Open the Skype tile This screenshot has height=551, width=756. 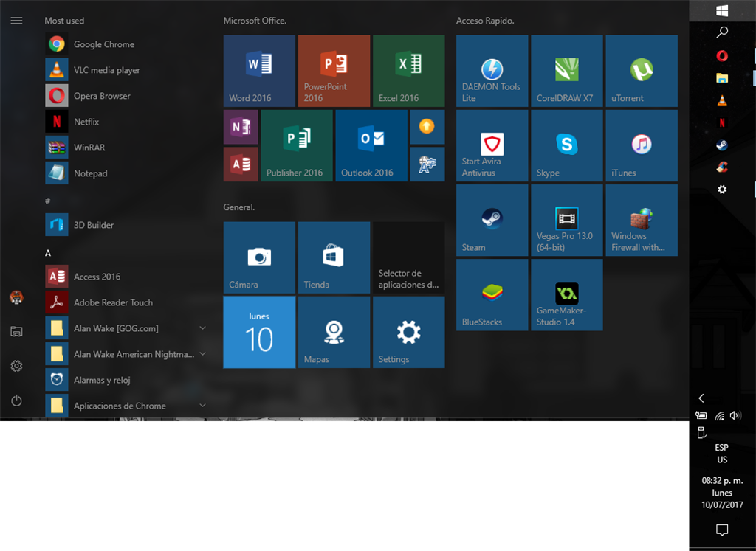coord(567,145)
